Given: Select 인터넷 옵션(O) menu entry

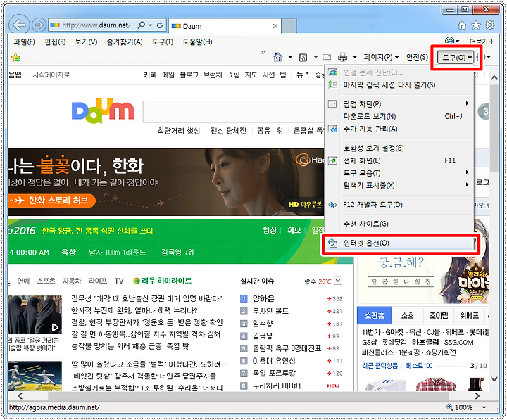Looking at the screenshot, I should (x=400, y=243).
